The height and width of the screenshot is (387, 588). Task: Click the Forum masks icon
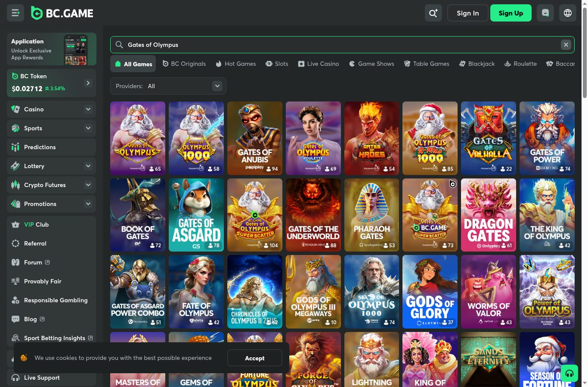(x=15, y=262)
